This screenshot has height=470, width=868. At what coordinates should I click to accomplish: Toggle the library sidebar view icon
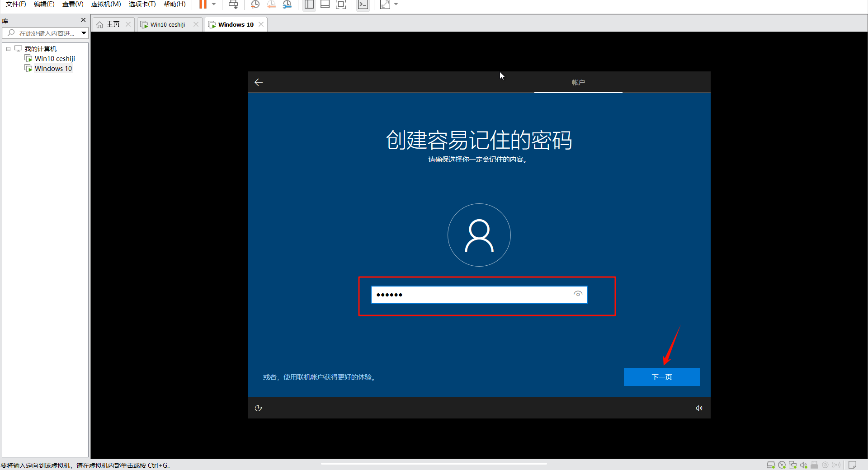[x=309, y=5]
